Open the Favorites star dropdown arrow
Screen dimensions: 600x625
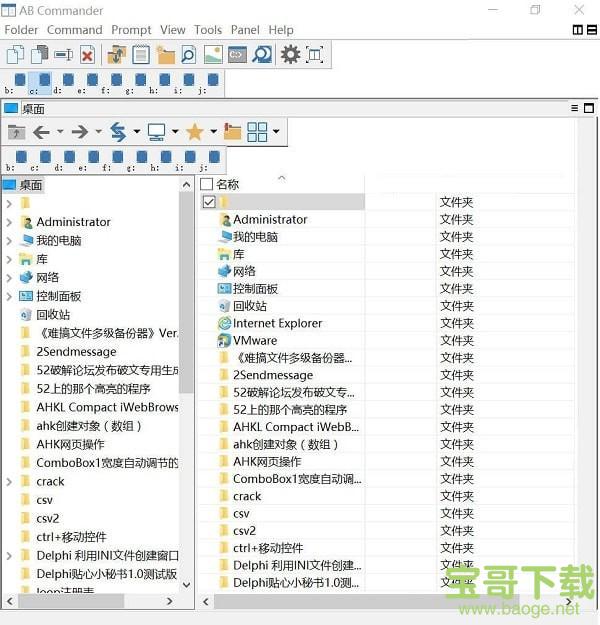coord(214,131)
